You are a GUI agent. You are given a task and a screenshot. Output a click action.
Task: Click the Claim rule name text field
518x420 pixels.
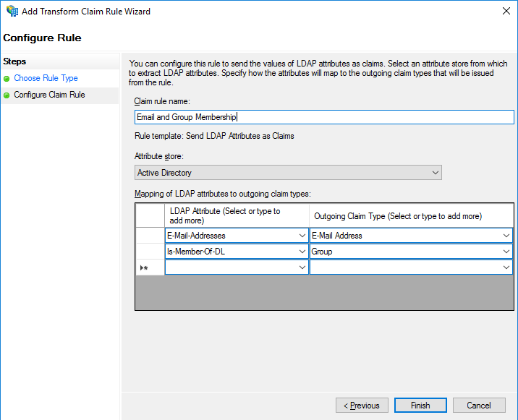[x=324, y=117]
